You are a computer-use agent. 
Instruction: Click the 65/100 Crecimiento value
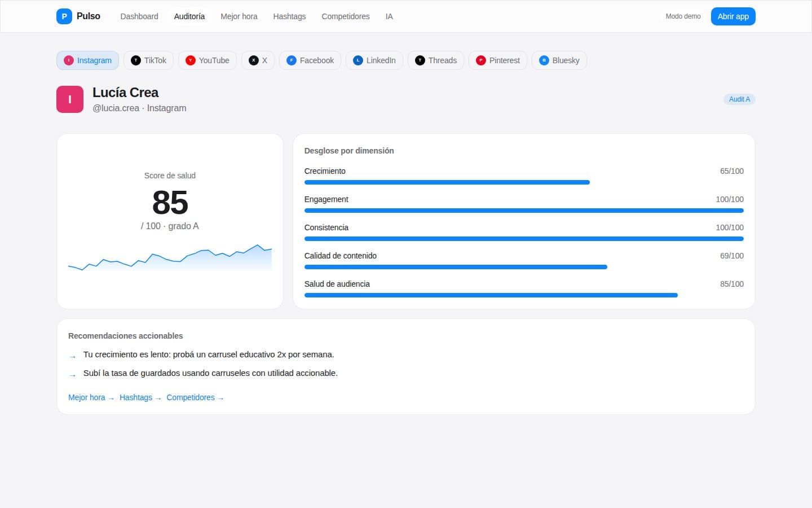coord(731,171)
